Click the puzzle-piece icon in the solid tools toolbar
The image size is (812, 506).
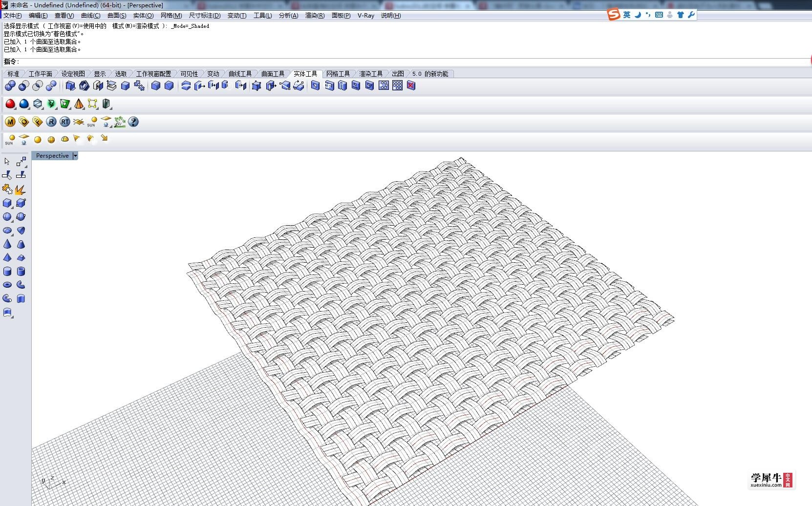[139, 86]
